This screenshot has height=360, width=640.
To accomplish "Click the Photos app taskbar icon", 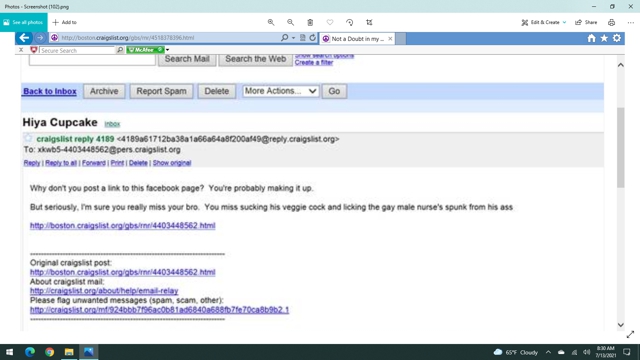I will point(89,352).
